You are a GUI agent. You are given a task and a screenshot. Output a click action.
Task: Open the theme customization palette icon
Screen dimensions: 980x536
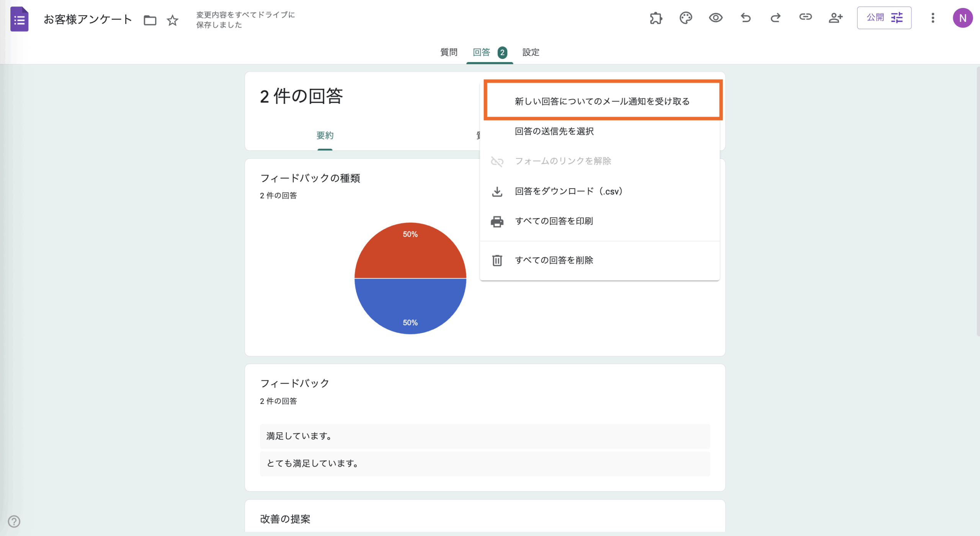686,18
